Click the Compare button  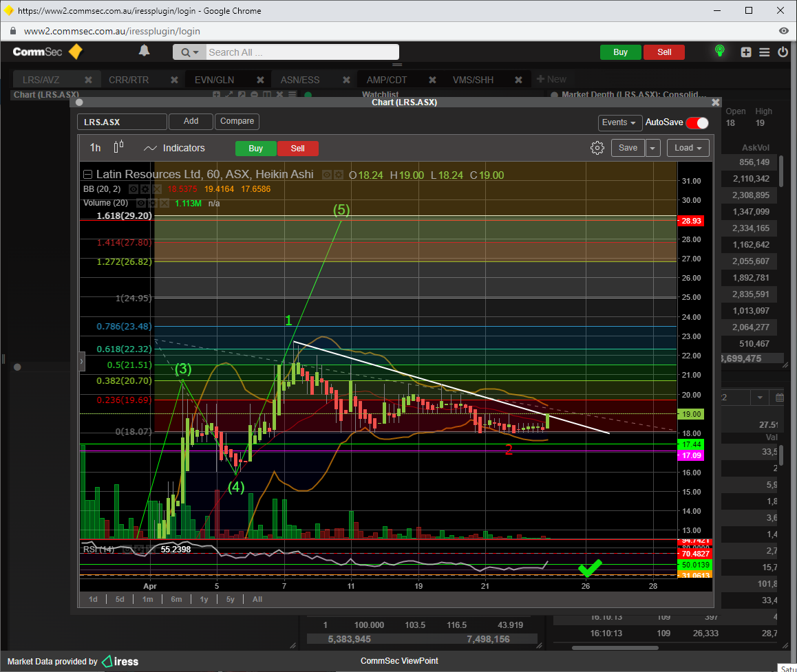click(237, 121)
